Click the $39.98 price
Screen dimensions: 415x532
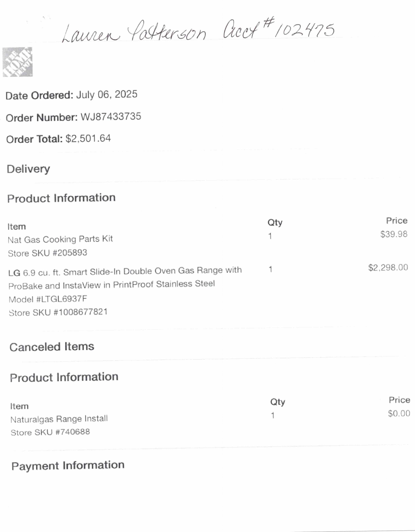[x=394, y=234]
